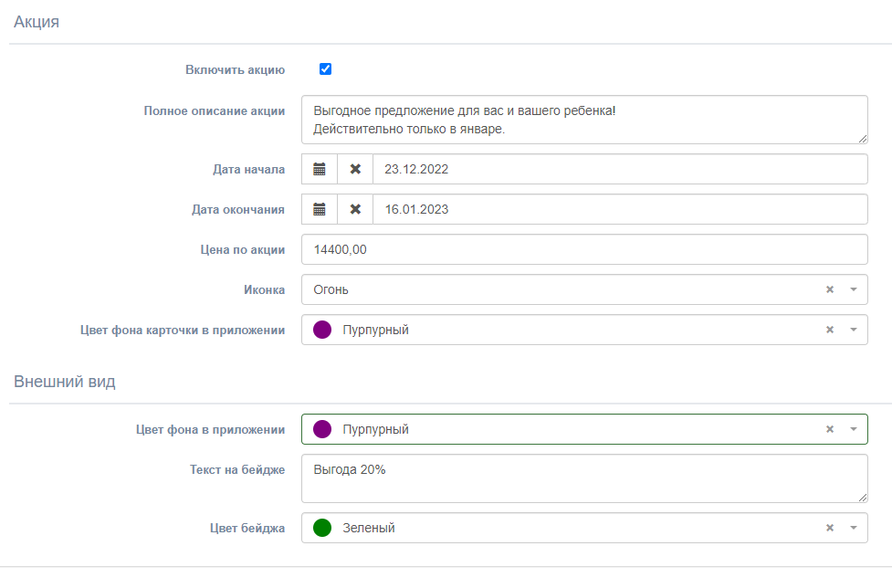Click the Текст на бейдже text area
Image resolution: width=892 pixels, height=588 pixels.
(x=584, y=478)
